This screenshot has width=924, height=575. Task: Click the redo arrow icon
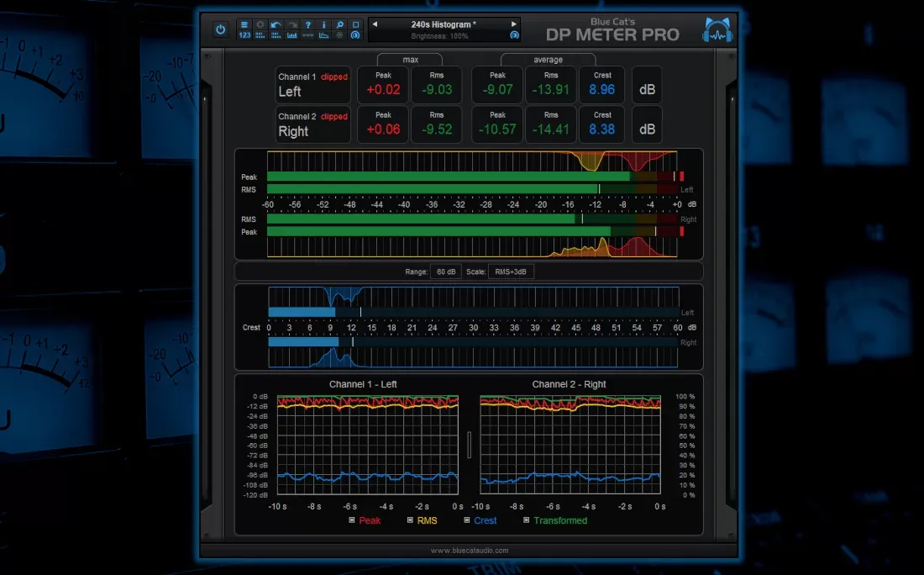point(291,24)
